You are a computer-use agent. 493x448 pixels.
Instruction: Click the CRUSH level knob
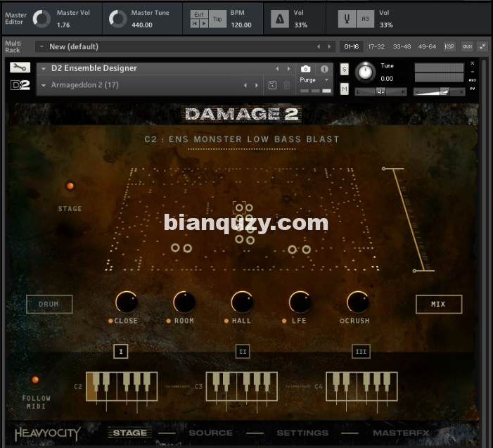(x=358, y=302)
